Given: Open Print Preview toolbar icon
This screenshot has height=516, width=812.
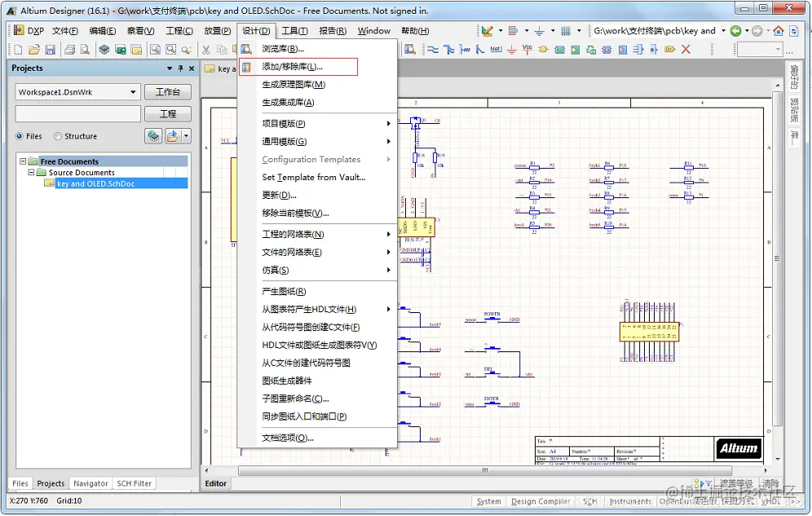Looking at the screenshot, I should pos(85,50).
